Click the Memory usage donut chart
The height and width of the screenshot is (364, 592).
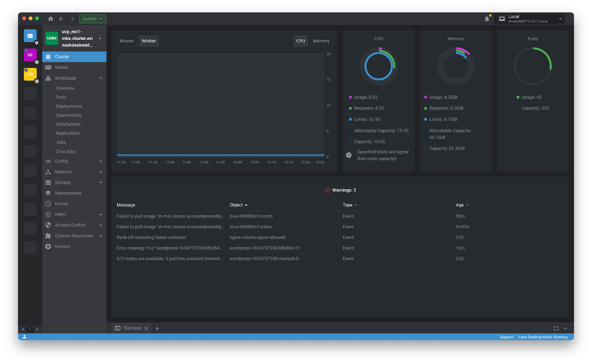click(x=455, y=67)
